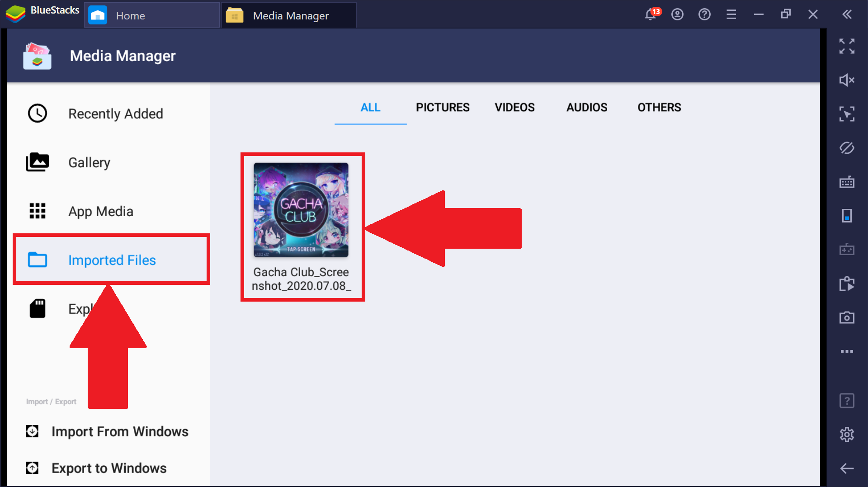Open BlueStacks settings gear icon
This screenshot has width=868, height=487.
click(x=847, y=435)
